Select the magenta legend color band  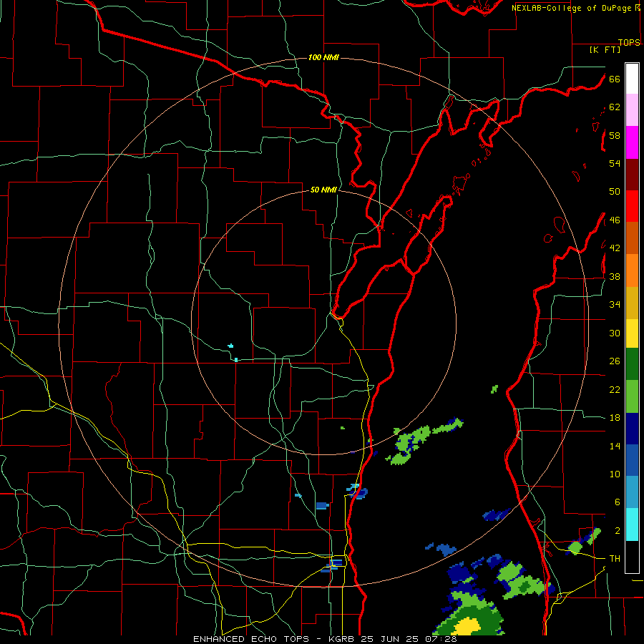click(x=632, y=142)
